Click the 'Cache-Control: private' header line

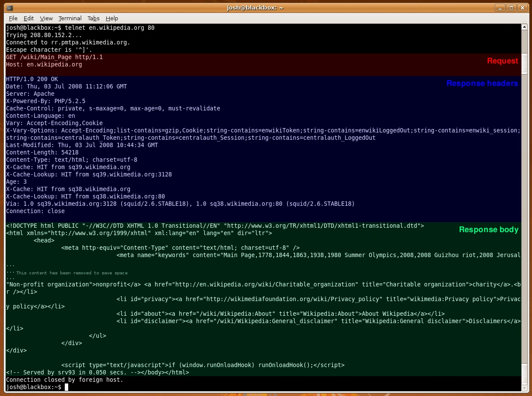[x=113, y=108]
